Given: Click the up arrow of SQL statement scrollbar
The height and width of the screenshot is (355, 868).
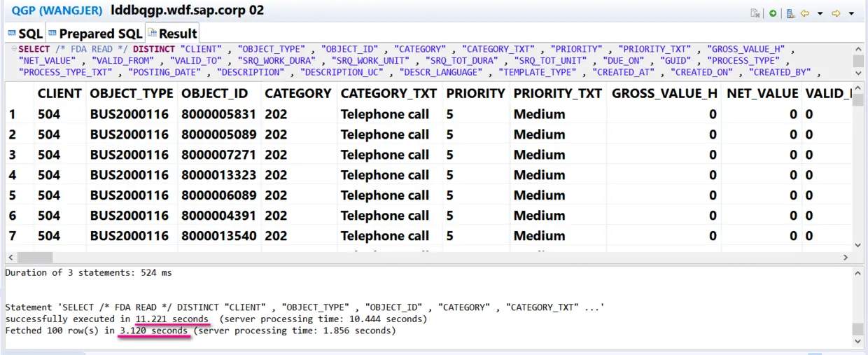Looking at the screenshot, I should point(858,48).
